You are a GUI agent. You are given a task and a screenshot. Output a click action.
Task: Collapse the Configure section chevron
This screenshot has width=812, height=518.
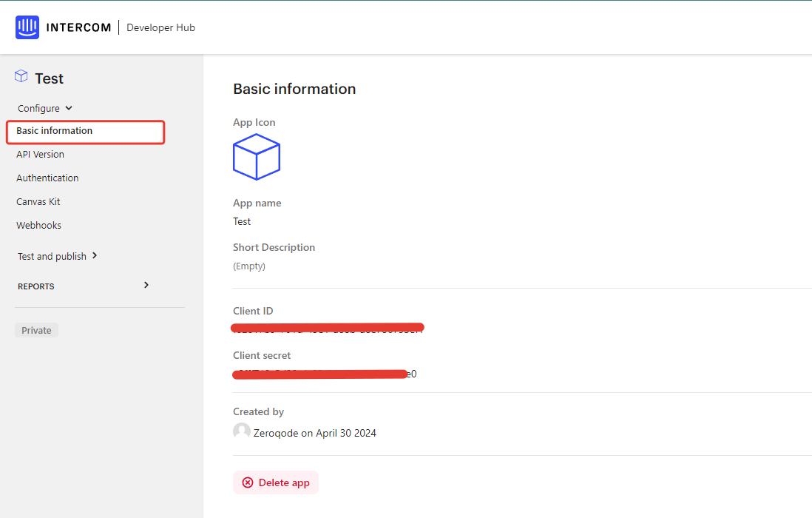pos(69,108)
